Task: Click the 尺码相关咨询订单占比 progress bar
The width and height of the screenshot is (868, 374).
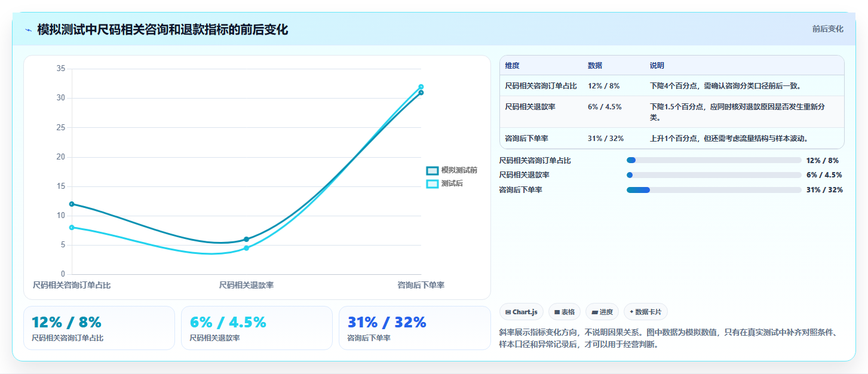Action: tap(714, 160)
